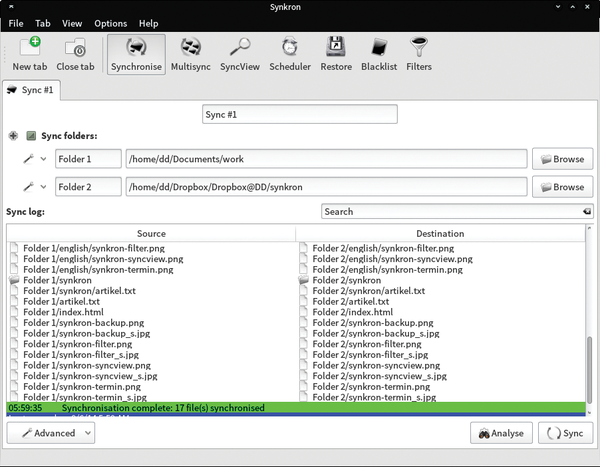The image size is (600, 467).
Task: Click the Dropbox@DD/synkron path field
Action: tap(326, 187)
